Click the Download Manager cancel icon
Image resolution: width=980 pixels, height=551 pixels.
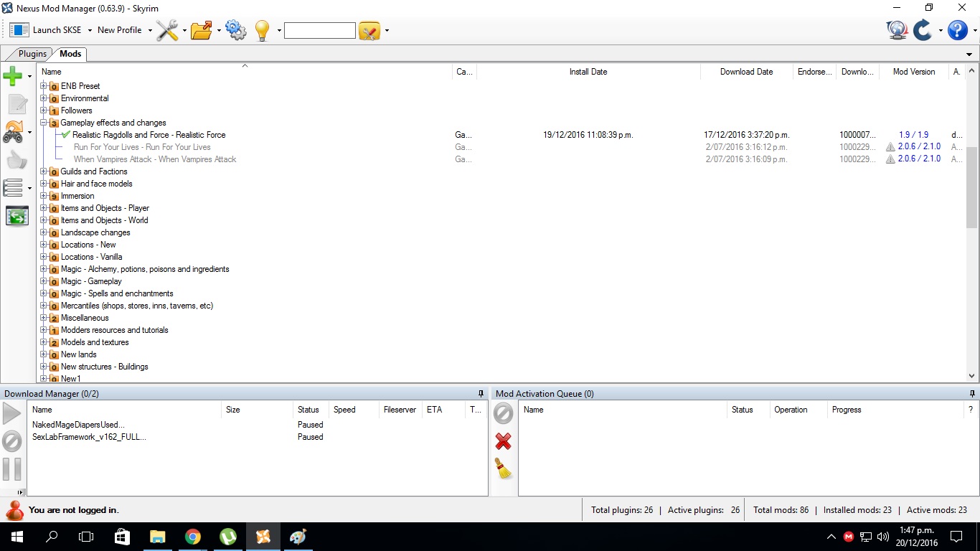pyautogui.click(x=12, y=441)
